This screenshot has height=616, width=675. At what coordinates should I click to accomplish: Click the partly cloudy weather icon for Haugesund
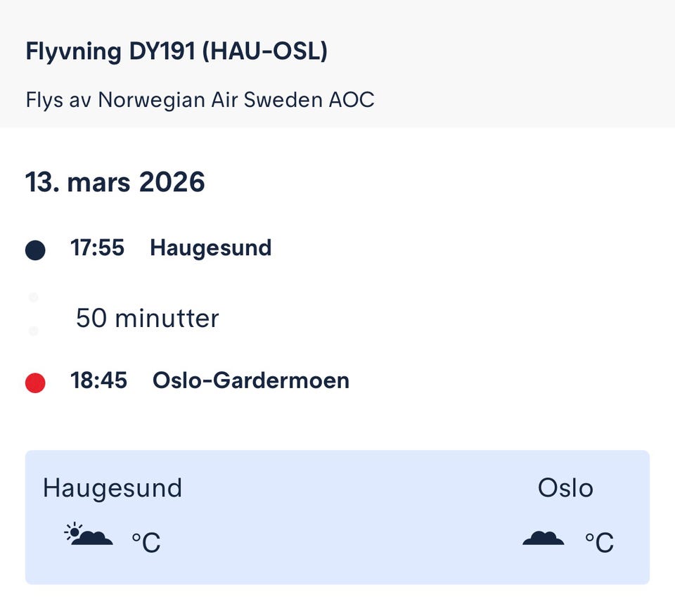(89, 535)
